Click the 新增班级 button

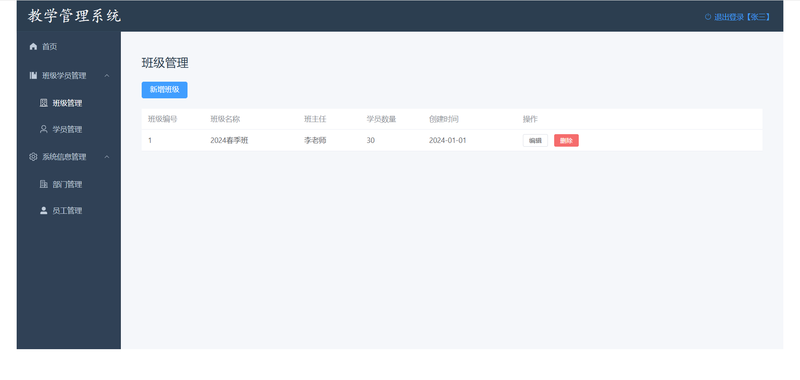coord(164,90)
